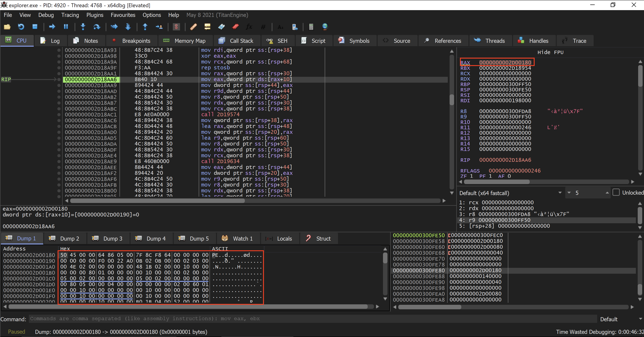
Task: Toggle breakpoint bullet at address 0000000002D18AC1
Action: click(x=59, y=115)
